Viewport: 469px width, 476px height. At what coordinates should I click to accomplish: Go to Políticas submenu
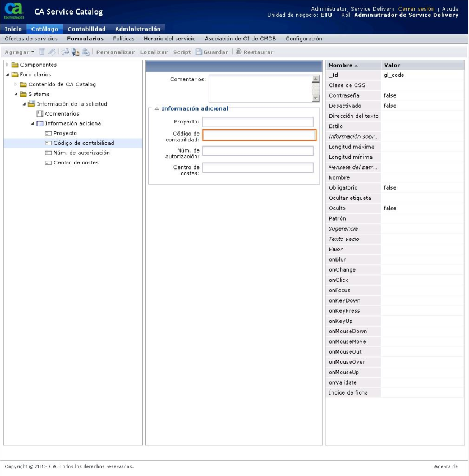pos(123,39)
